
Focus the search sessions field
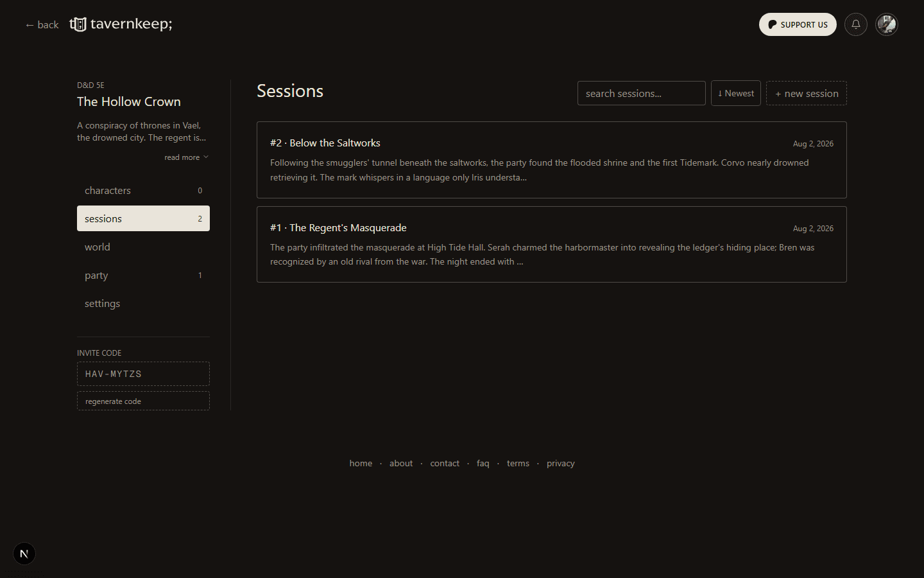[x=642, y=93]
